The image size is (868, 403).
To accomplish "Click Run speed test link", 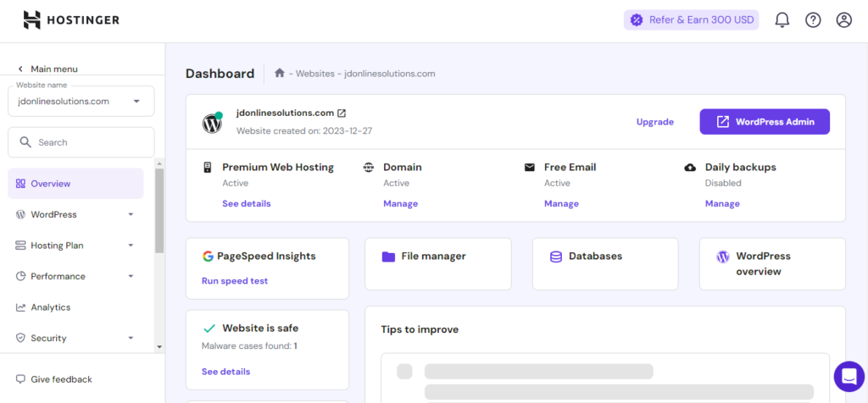I will (235, 281).
